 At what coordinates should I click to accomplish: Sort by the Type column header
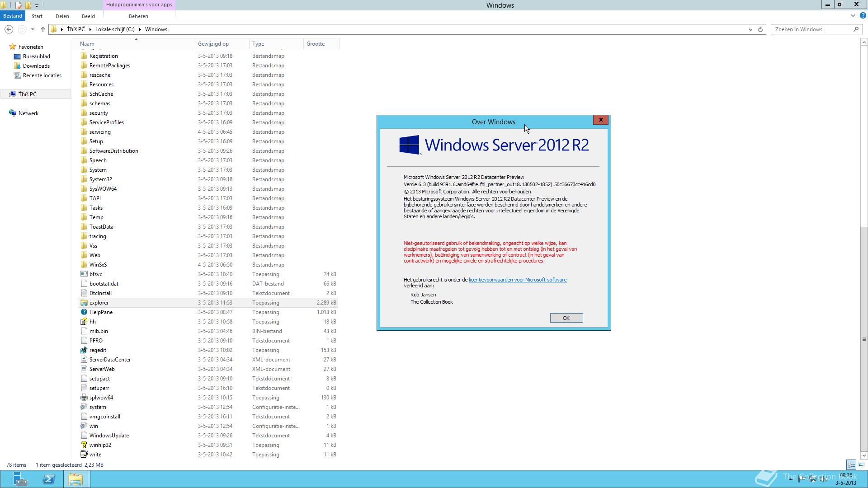(276, 44)
